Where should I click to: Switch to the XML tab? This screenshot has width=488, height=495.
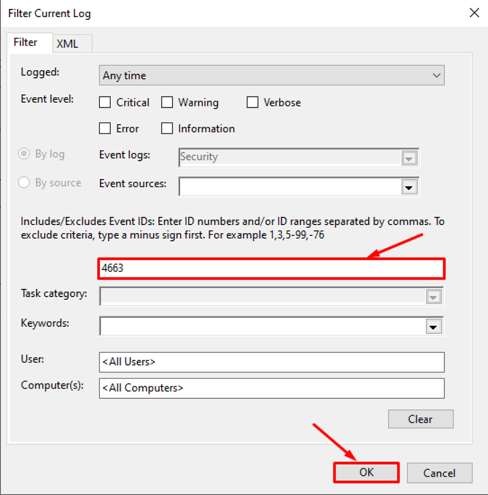click(x=67, y=44)
